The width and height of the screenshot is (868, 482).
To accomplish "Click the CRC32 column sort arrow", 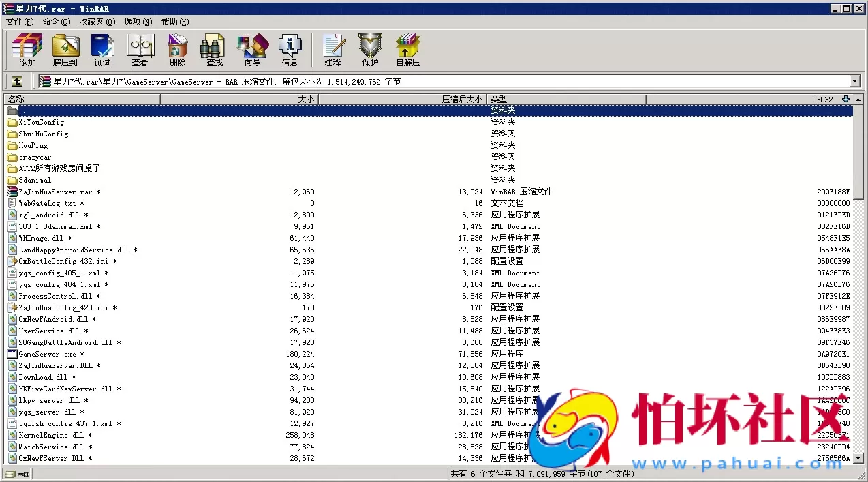I will point(846,100).
